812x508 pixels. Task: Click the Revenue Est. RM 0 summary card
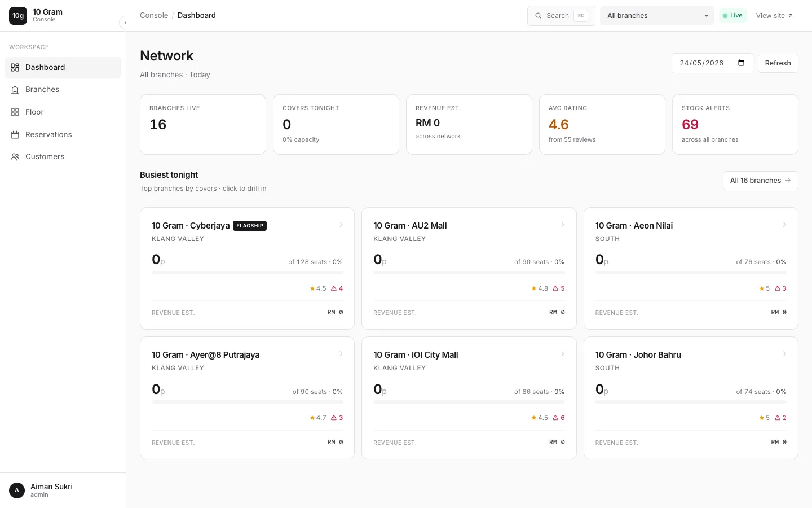click(469, 124)
